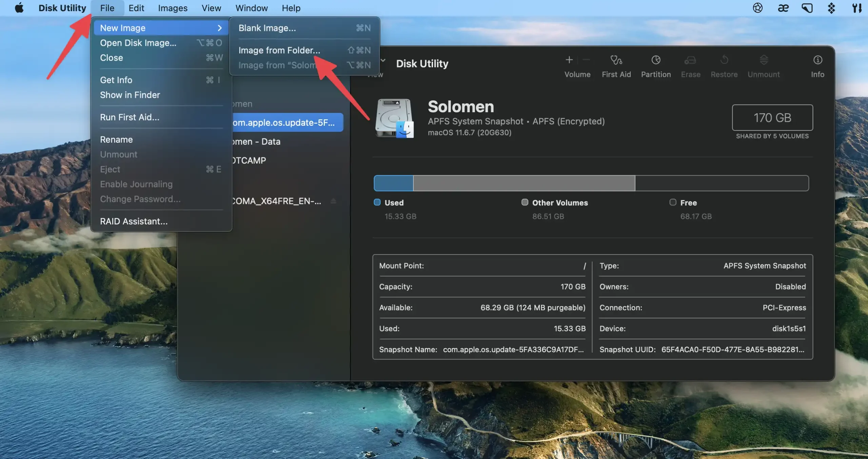Select Image from "Solomen" submenu entry
This screenshot has width=868, height=459.
pyautogui.click(x=304, y=65)
